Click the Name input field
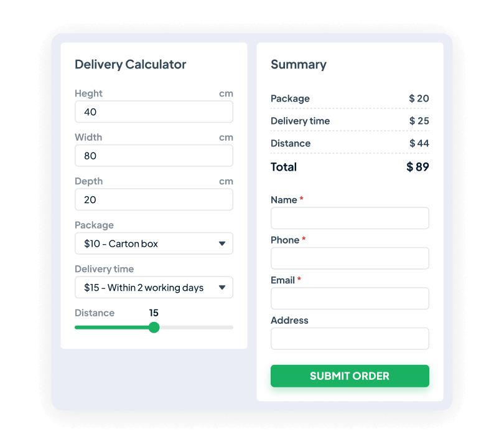Screen dimensions: 504x444 coord(350,218)
